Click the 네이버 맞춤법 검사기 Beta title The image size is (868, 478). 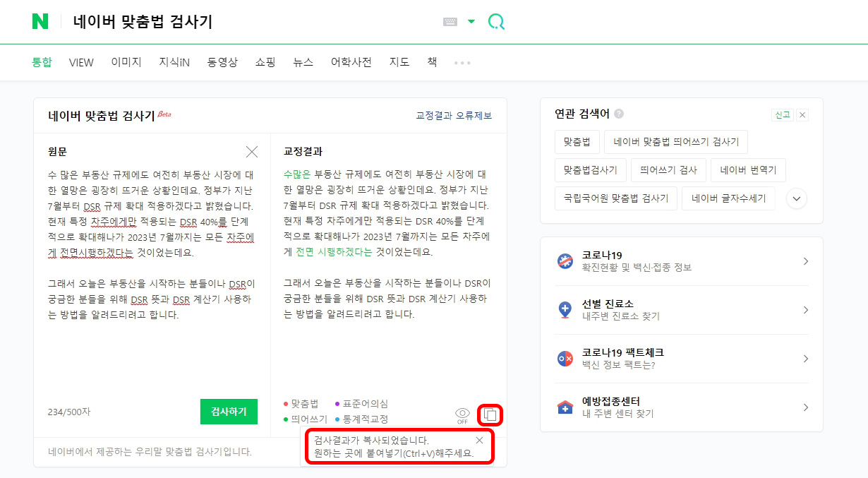pyautogui.click(x=109, y=116)
